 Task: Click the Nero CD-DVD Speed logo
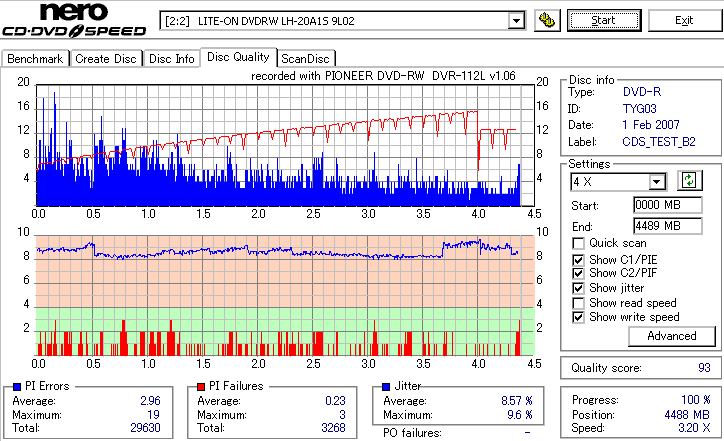pyautogui.click(x=74, y=20)
